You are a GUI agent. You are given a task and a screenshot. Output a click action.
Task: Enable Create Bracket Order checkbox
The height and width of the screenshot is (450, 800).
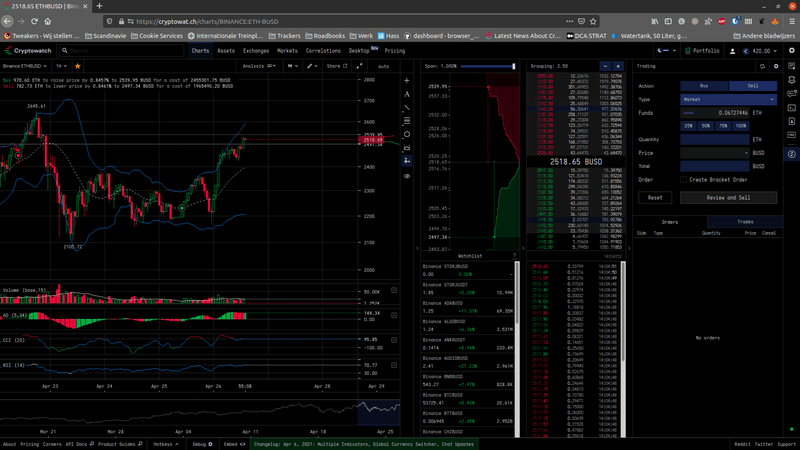(x=683, y=180)
